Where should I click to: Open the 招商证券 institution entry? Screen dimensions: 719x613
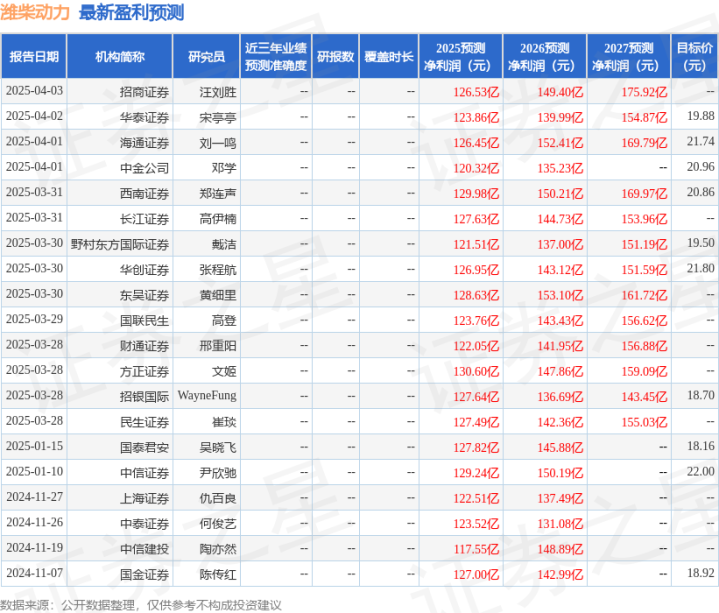coord(145,91)
